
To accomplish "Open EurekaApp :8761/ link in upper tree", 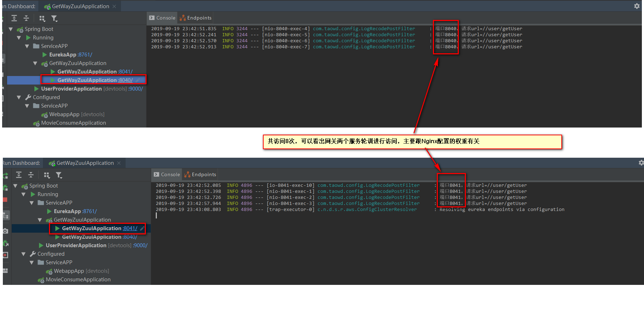I will [85, 55].
